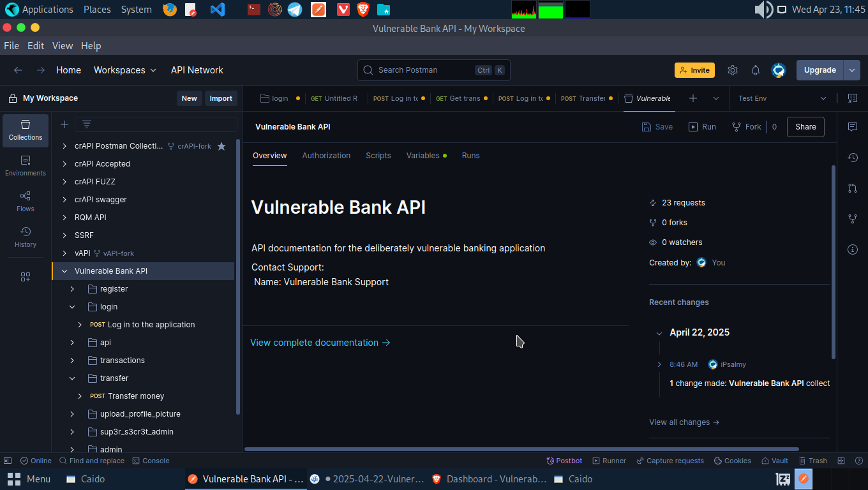
Task: Open the tabs overflow chevron
Action: click(716, 98)
